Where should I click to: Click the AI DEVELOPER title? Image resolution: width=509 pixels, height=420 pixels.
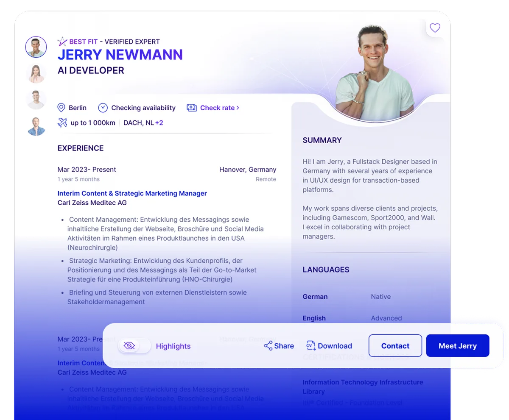click(x=91, y=71)
